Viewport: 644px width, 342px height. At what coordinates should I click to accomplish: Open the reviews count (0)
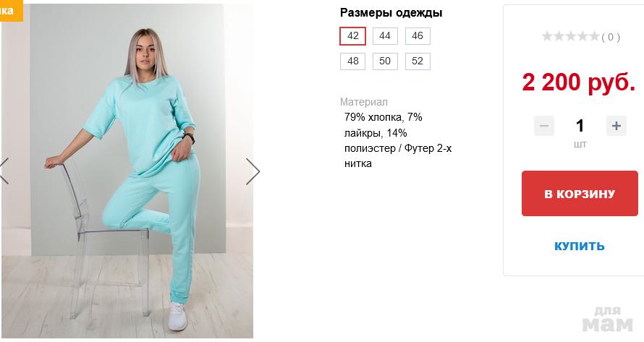[611, 38]
